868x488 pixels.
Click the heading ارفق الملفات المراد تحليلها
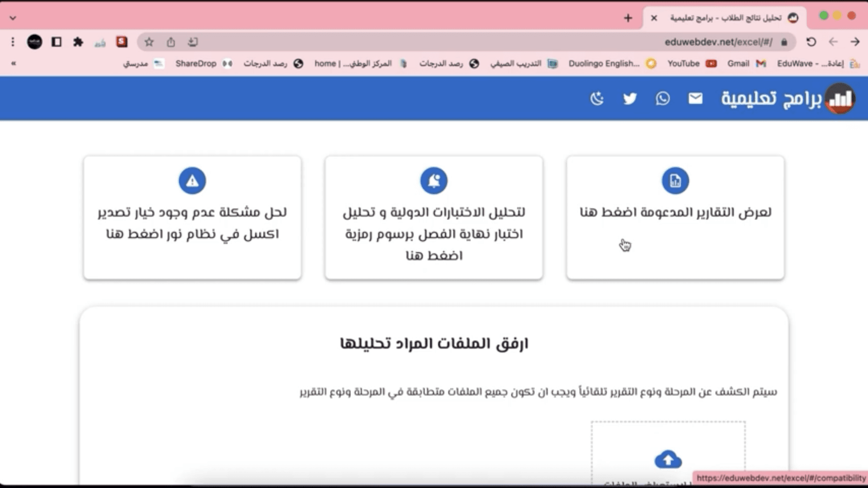point(434,343)
